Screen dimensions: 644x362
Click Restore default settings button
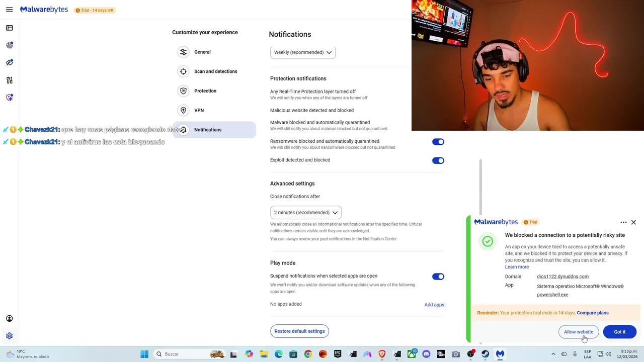pos(299,331)
